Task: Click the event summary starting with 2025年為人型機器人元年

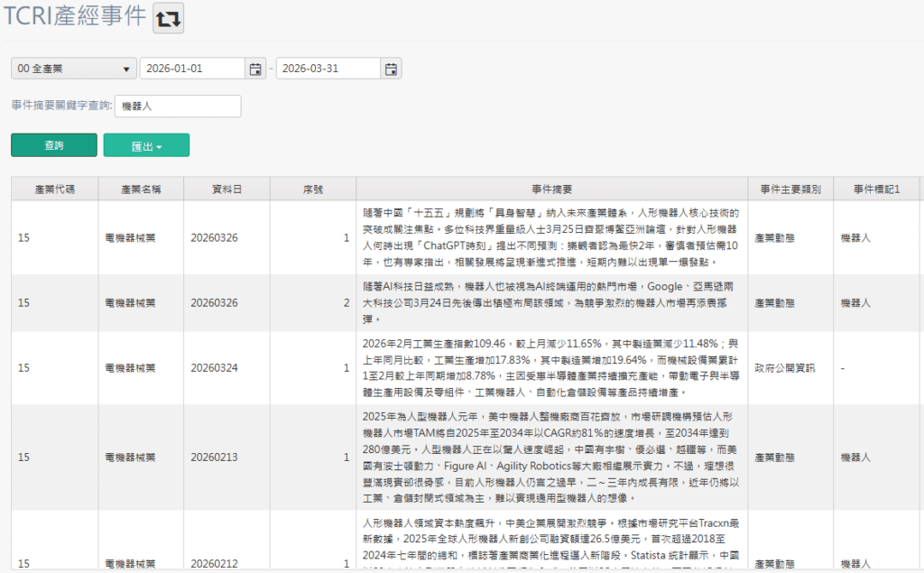Action: tap(550, 458)
